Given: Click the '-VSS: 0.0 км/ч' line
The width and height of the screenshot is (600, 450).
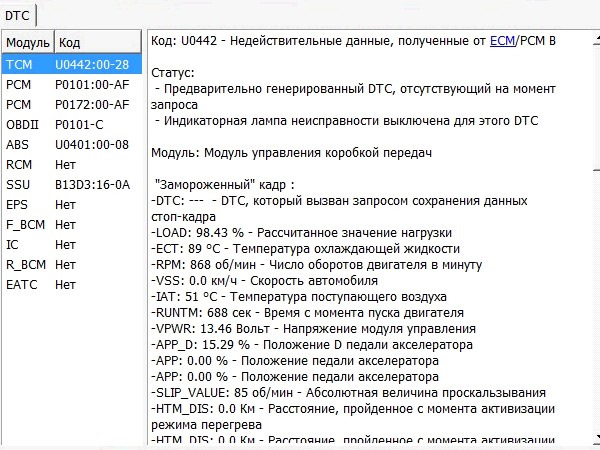Looking at the screenshot, I should click(x=264, y=281).
